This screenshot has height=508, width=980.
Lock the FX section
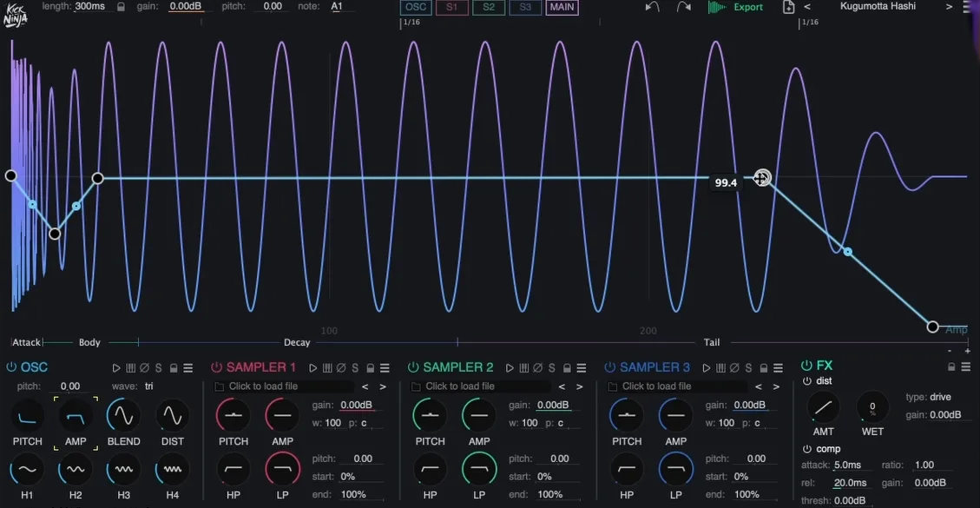pyautogui.click(x=951, y=366)
